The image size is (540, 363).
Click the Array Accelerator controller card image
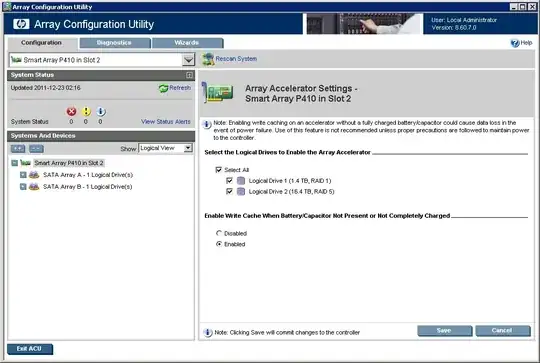point(218,93)
